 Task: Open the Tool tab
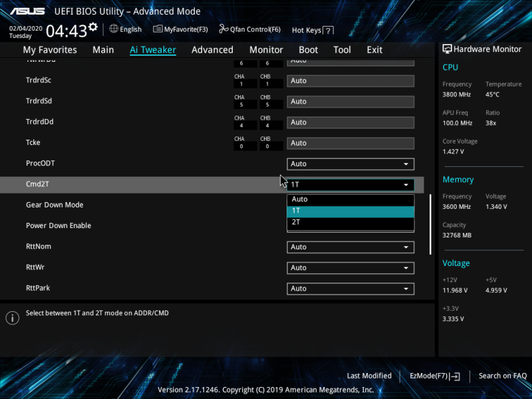click(342, 50)
